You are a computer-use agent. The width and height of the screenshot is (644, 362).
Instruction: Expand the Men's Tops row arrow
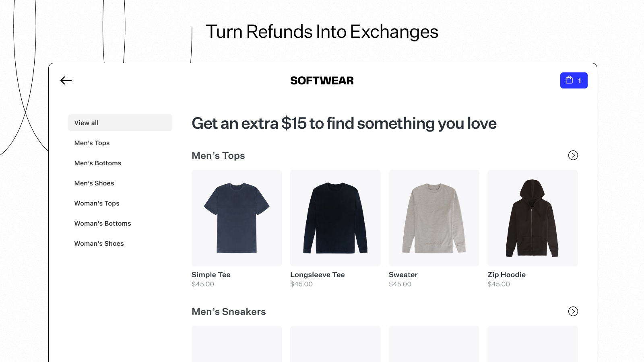[573, 155]
